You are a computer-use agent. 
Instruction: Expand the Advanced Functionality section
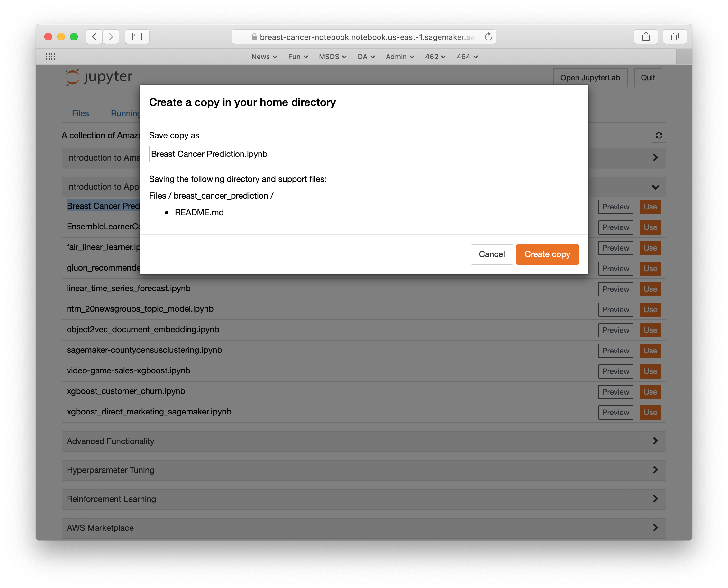click(364, 441)
